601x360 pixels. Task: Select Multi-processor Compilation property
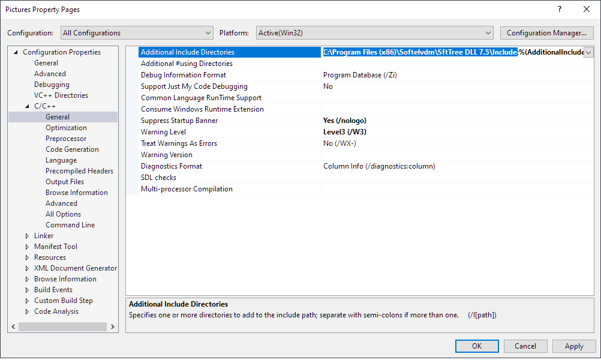[186, 189]
